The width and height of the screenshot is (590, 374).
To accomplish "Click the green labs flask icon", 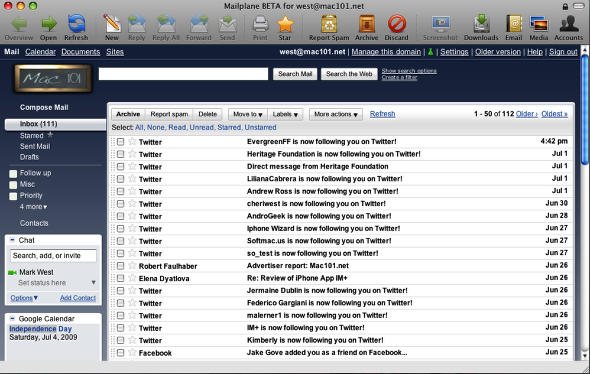I will point(430,52).
